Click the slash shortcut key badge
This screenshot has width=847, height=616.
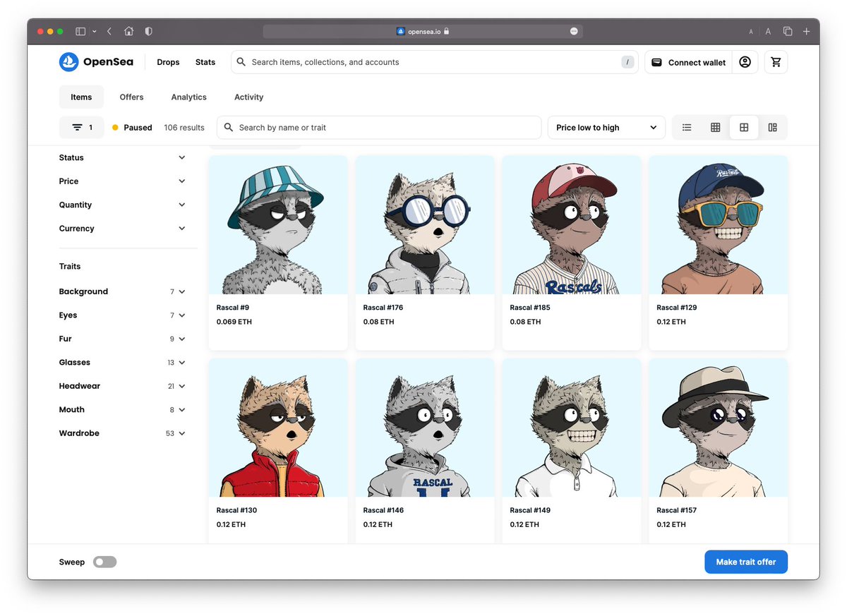pyautogui.click(x=627, y=62)
